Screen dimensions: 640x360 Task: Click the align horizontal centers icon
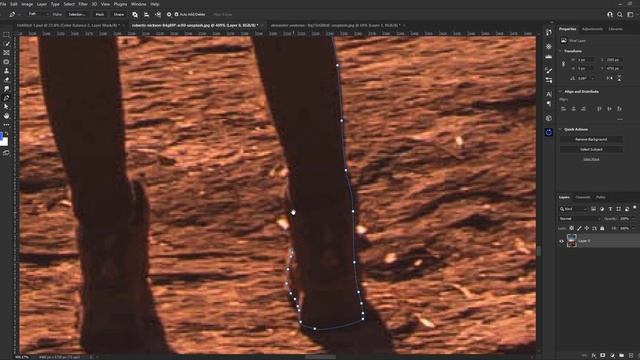click(573, 109)
